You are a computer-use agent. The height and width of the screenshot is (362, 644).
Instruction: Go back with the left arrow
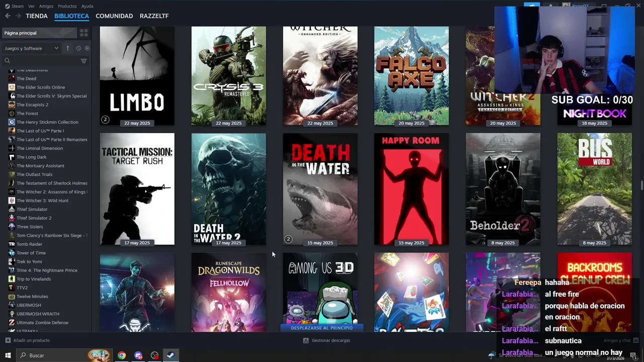coord(8,16)
